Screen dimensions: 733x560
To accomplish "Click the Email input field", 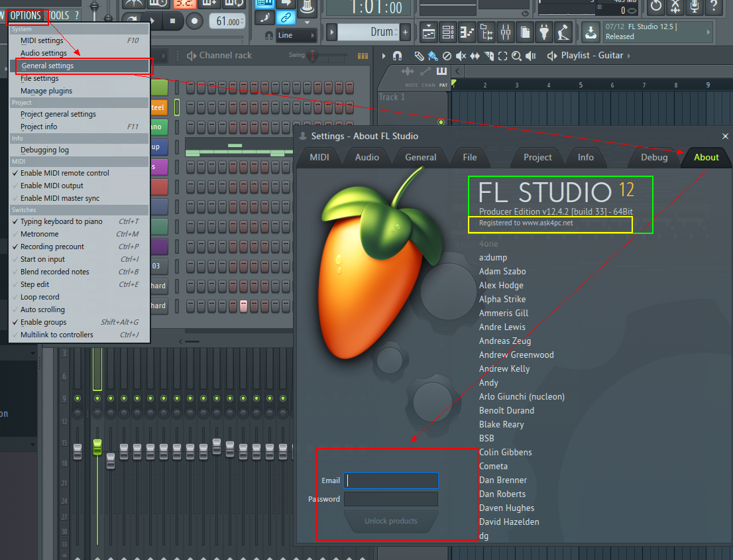I will (391, 480).
